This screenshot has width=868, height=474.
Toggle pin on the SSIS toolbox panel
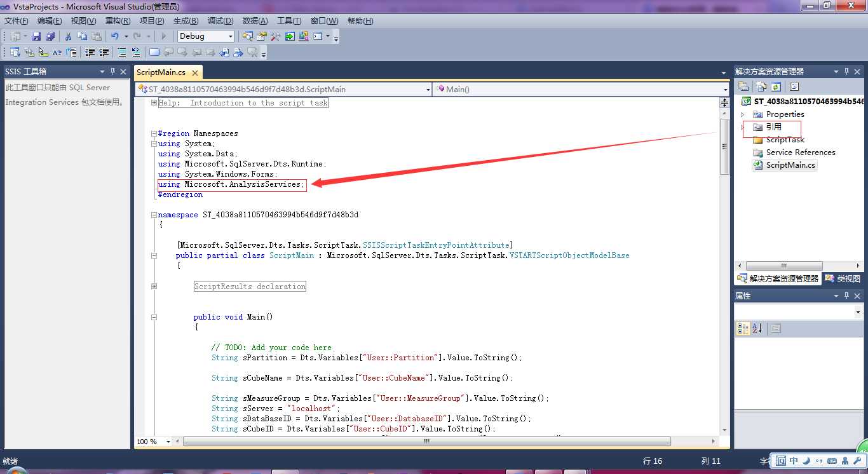tap(113, 71)
